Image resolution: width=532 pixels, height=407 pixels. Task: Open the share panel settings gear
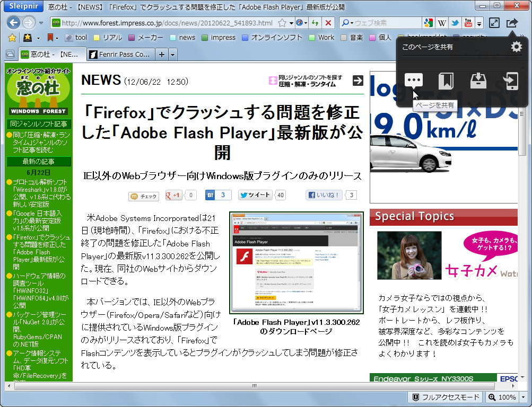(516, 47)
